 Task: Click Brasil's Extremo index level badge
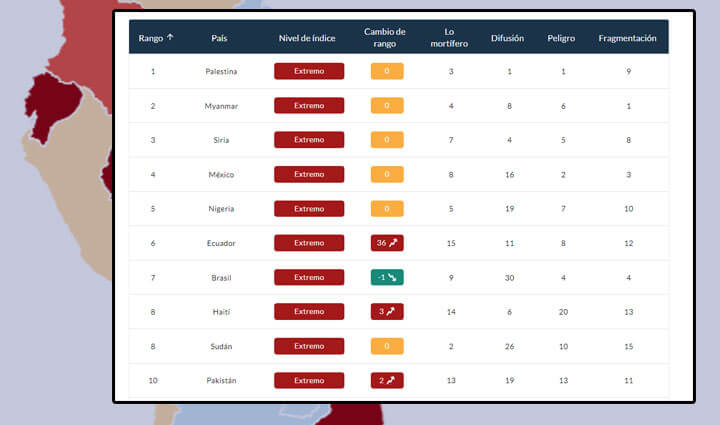point(309,277)
